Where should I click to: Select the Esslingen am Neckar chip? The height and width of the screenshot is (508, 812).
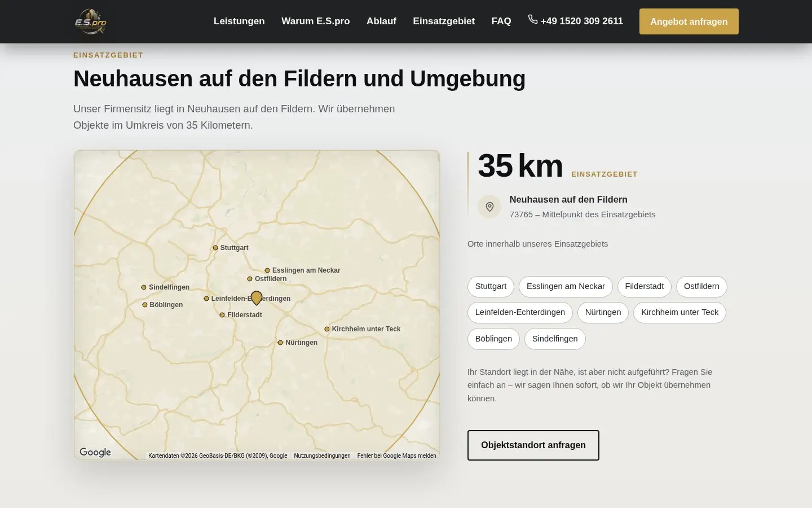tap(566, 286)
